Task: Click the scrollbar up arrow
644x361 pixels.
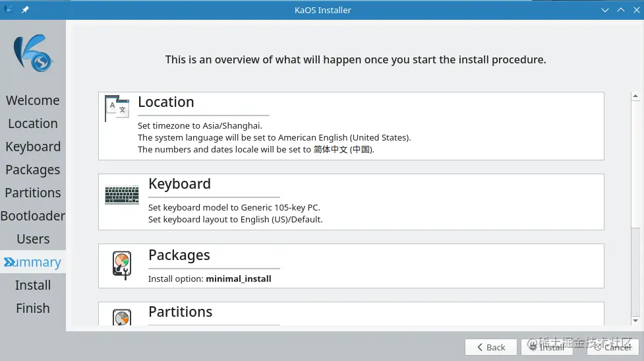Action: [635, 96]
